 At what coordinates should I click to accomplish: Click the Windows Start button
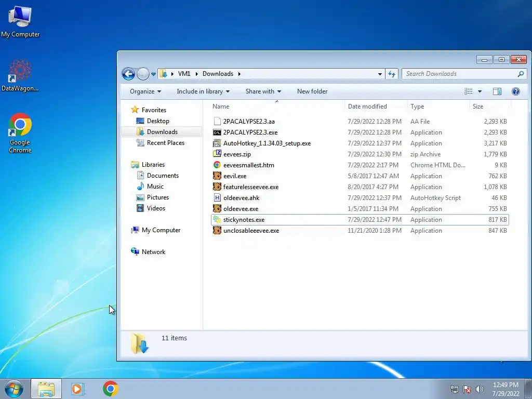[14, 389]
